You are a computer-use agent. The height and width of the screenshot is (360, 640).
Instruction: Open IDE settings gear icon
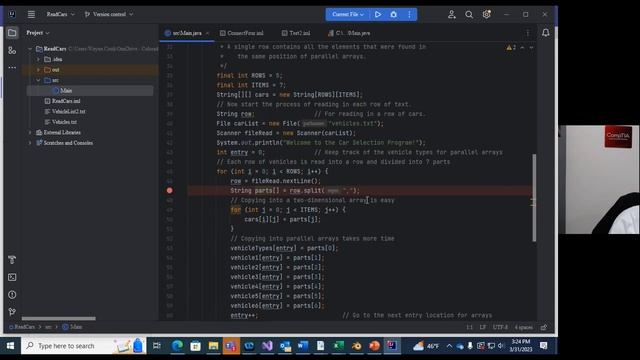tap(487, 14)
